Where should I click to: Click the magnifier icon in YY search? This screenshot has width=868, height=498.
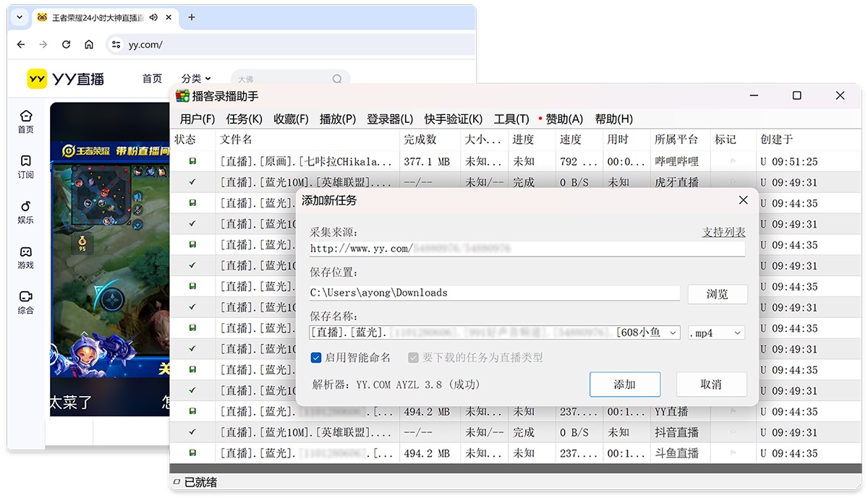pos(337,79)
